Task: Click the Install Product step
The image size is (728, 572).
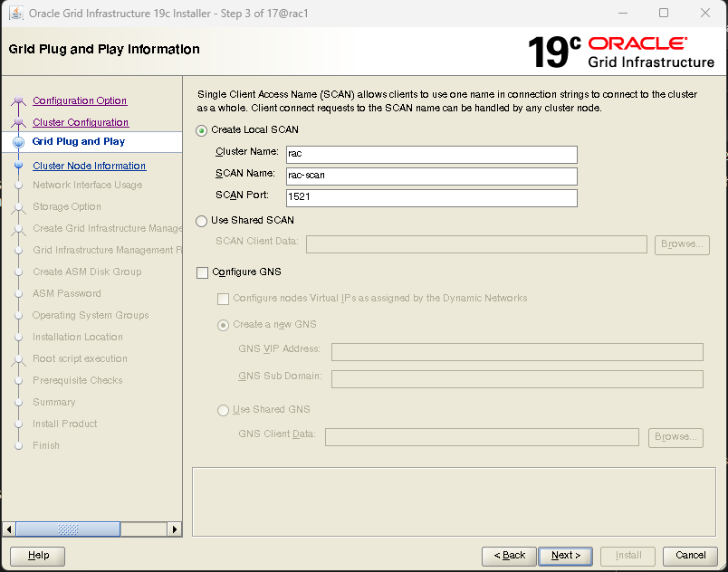Action: pyautogui.click(x=65, y=424)
